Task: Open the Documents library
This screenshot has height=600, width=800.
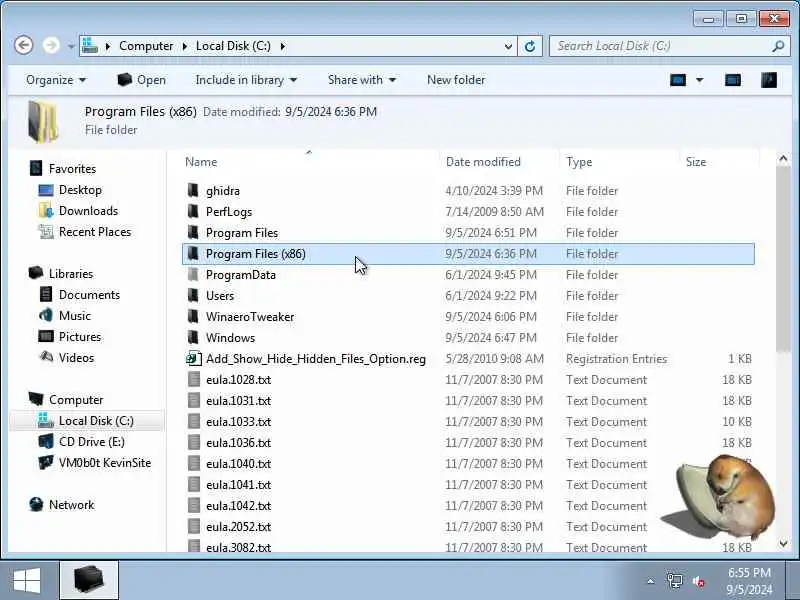Action: coord(89,295)
